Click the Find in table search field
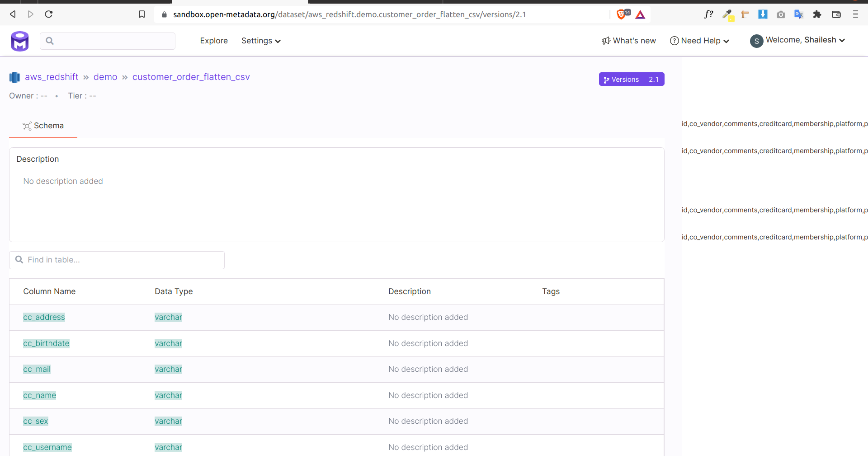 [116, 260]
